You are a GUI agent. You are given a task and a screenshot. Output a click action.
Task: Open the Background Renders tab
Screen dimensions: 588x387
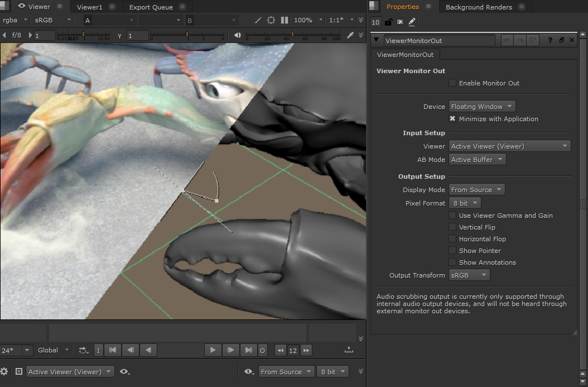(x=479, y=7)
